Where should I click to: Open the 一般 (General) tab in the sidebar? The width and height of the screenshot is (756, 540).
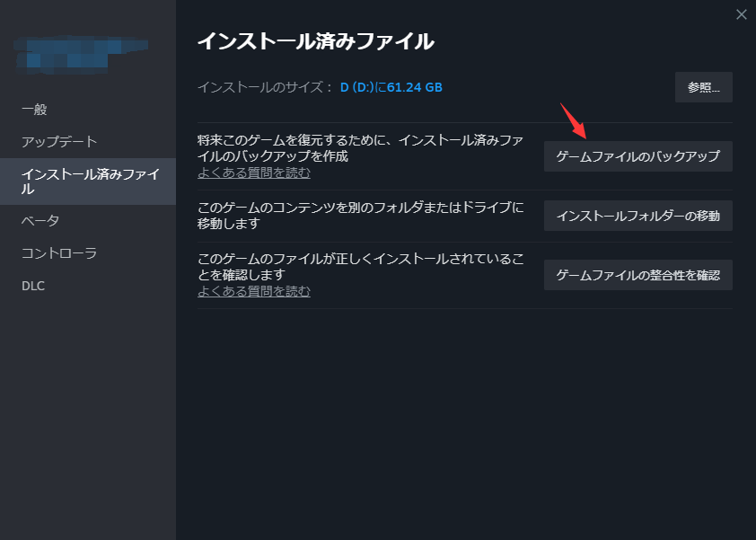[38, 108]
